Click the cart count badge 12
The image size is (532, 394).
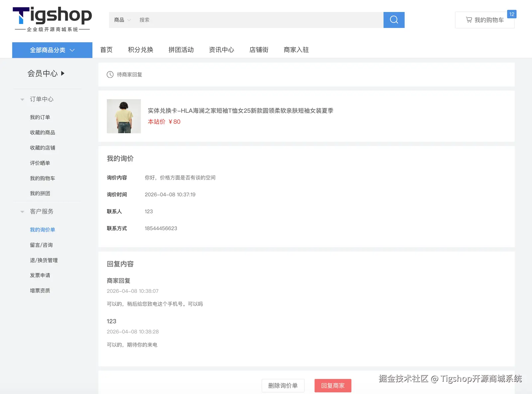pyautogui.click(x=512, y=14)
